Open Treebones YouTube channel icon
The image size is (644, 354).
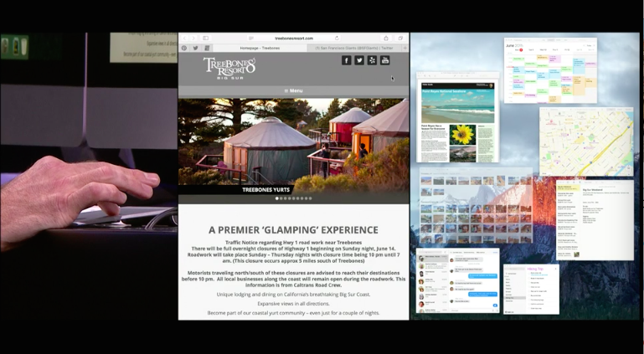[385, 60]
